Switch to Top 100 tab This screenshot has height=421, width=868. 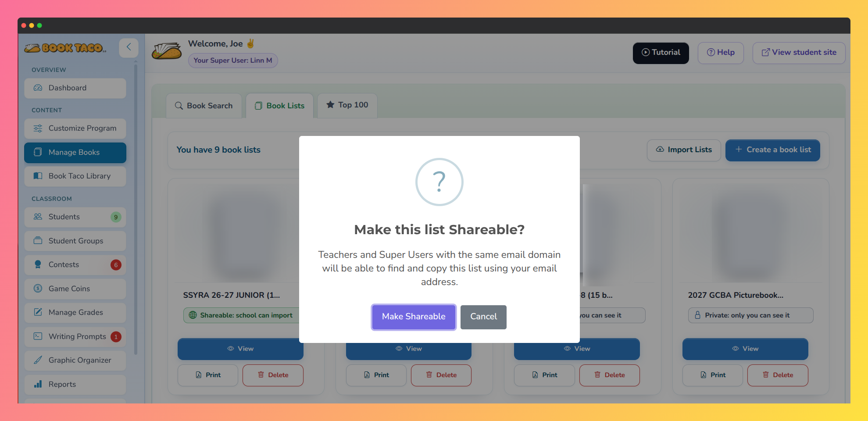(x=347, y=105)
